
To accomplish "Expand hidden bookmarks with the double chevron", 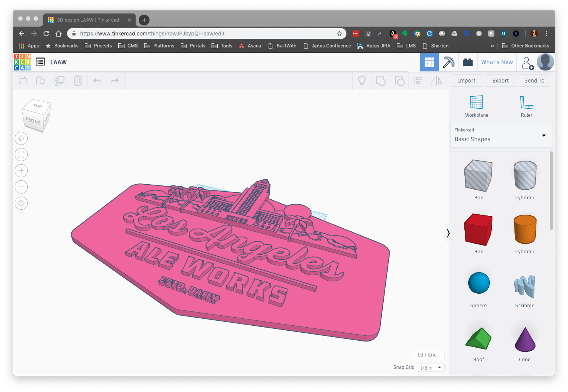I will tap(492, 45).
